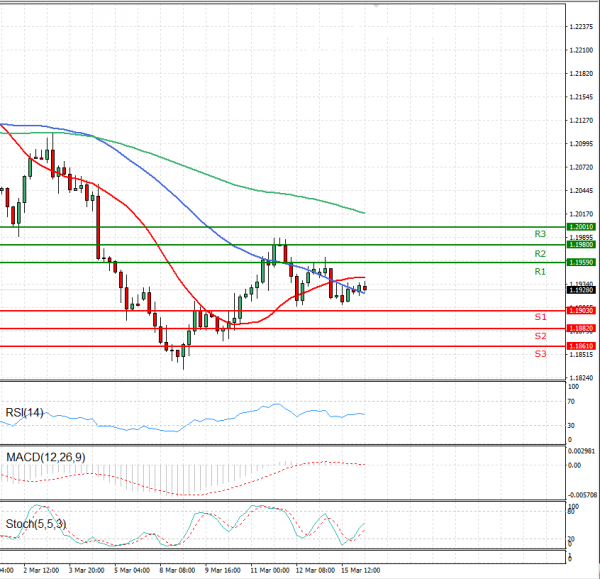The height and width of the screenshot is (579, 600).
Task: Select the 1.19590 price tag
Action: point(581,263)
